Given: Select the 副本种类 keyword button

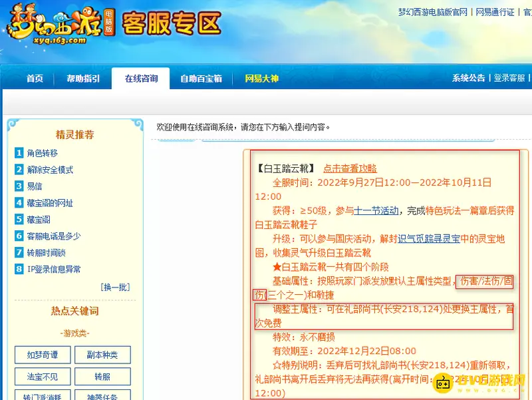Looking at the screenshot, I should click(102, 355).
